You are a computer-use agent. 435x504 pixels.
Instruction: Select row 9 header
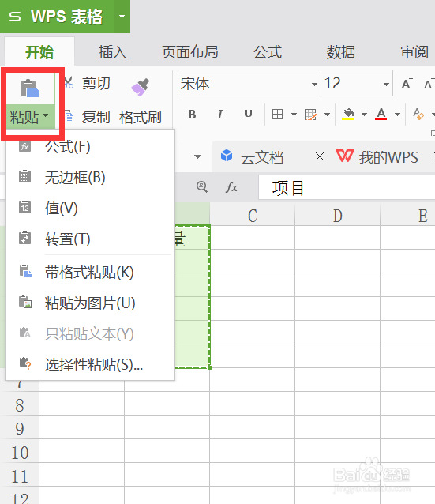click(20, 428)
